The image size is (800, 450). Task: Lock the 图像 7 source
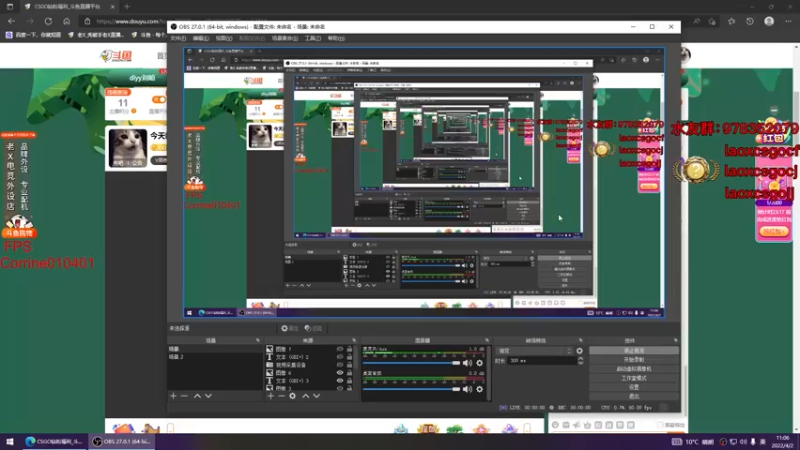point(349,349)
